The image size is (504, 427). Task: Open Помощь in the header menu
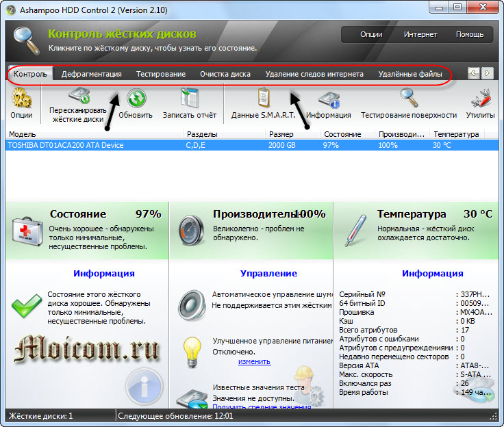(x=470, y=34)
